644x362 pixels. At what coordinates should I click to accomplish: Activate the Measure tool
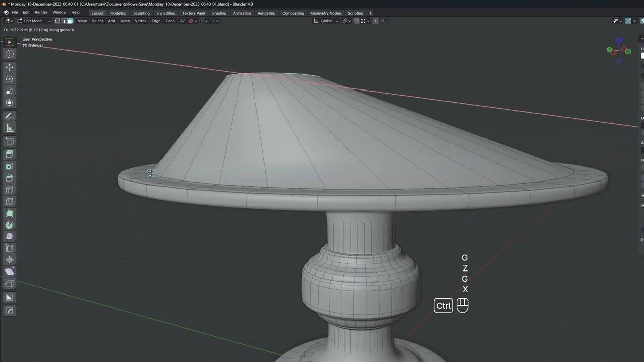pyautogui.click(x=9, y=128)
